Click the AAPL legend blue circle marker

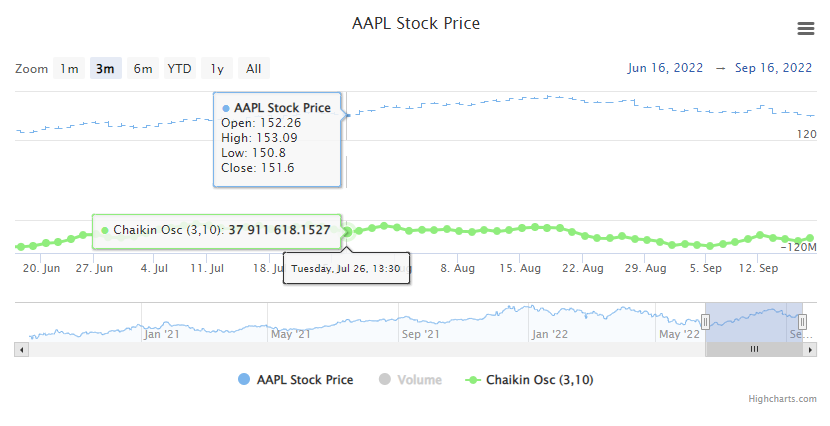pyautogui.click(x=245, y=380)
